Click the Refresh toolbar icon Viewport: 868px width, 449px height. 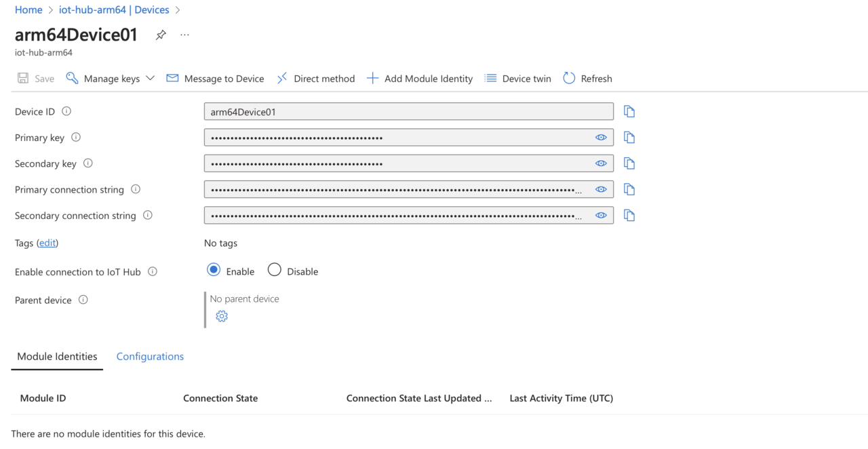pos(569,79)
